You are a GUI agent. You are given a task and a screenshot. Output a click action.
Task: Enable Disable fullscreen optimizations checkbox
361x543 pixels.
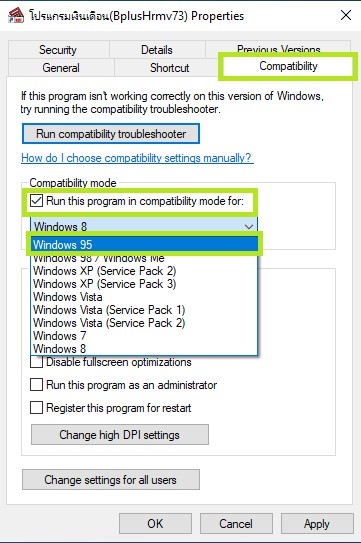click(x=36, y=362)
